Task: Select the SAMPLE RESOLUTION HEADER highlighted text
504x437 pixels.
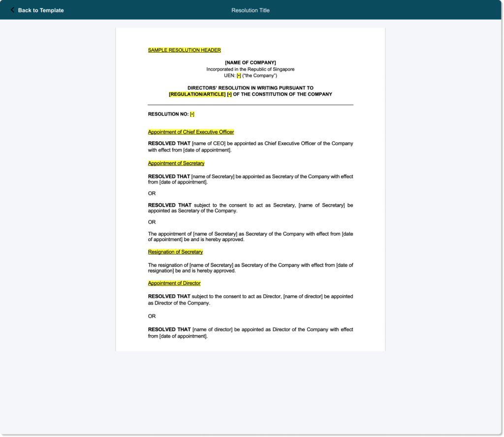Action: [x=184, y=50]
